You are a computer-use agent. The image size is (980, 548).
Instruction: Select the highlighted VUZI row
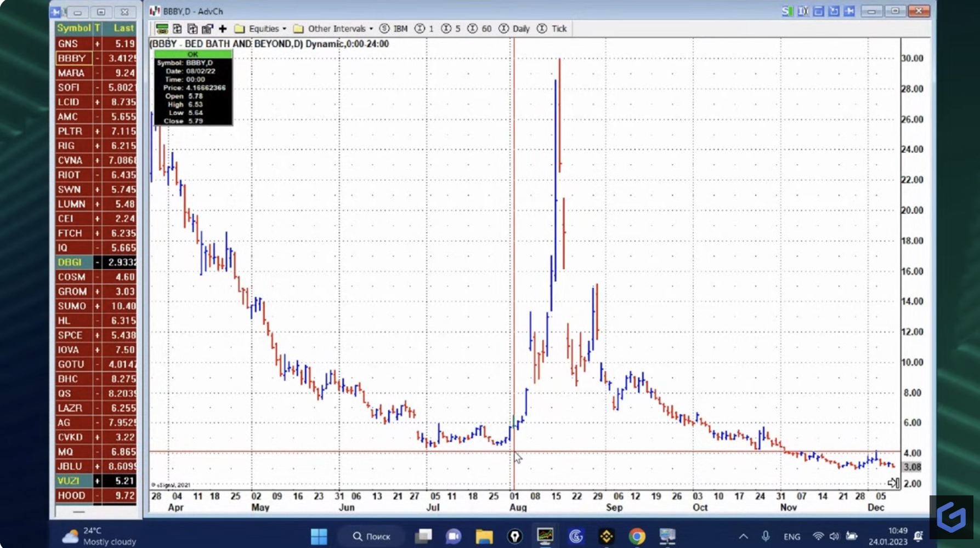point(95,481)
